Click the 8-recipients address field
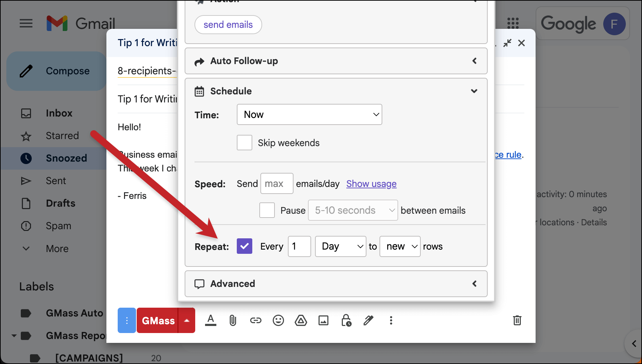642x364 pixels. tap(147, 71)
